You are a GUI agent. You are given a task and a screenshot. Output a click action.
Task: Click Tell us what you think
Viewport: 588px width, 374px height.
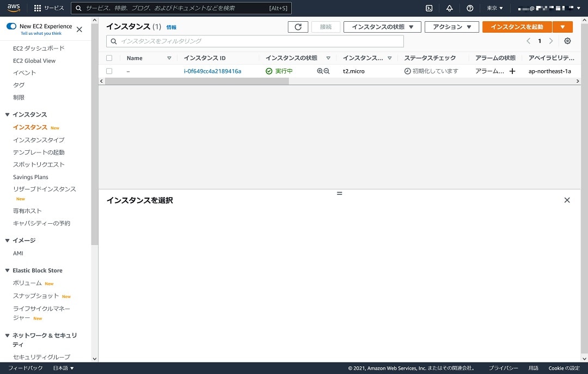(x=41, y=33)
